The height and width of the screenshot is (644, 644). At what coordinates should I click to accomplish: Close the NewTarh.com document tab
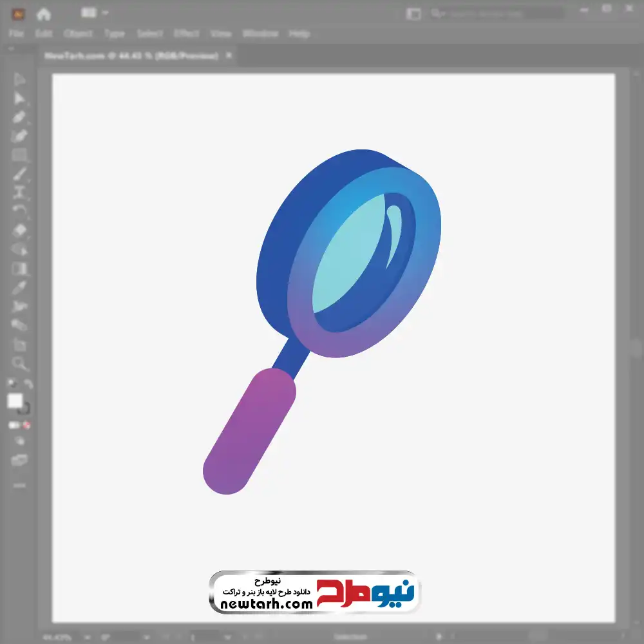click(x=229, y=56)
